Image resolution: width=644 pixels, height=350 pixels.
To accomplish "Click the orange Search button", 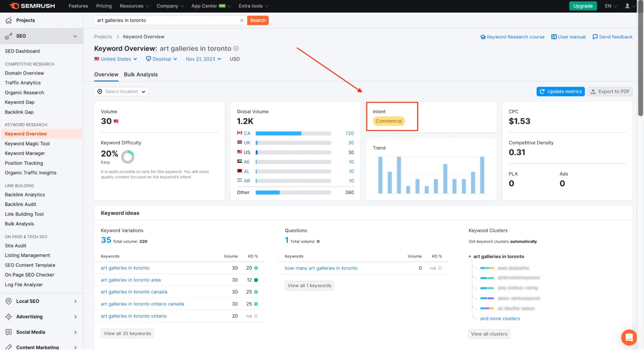I will pos(258,20).
